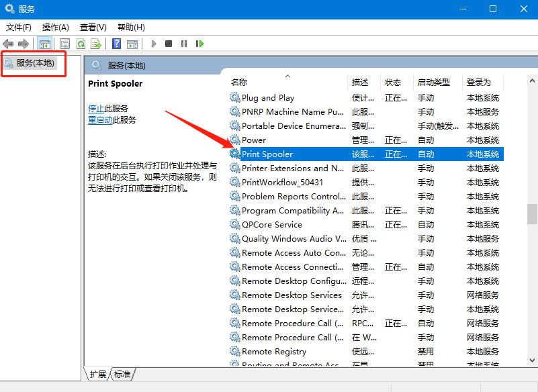
Task: Toggle the console tree pane icon
Action: click(45, 43)
